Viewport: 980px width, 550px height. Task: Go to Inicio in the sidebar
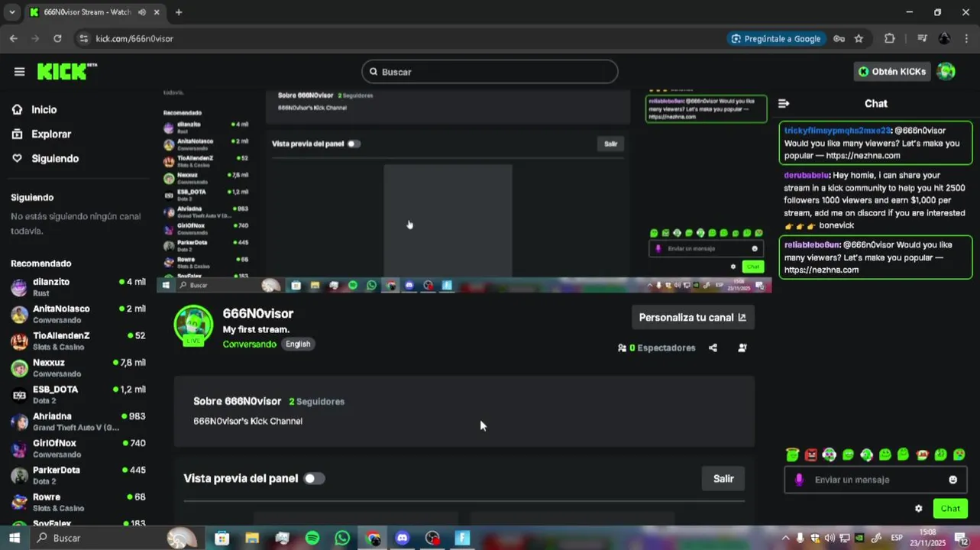pyautogui.click(x=44, y=109)
